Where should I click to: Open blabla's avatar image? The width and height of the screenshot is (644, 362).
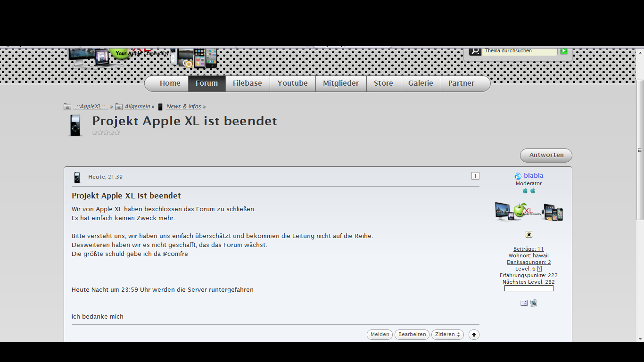point(529,212)
